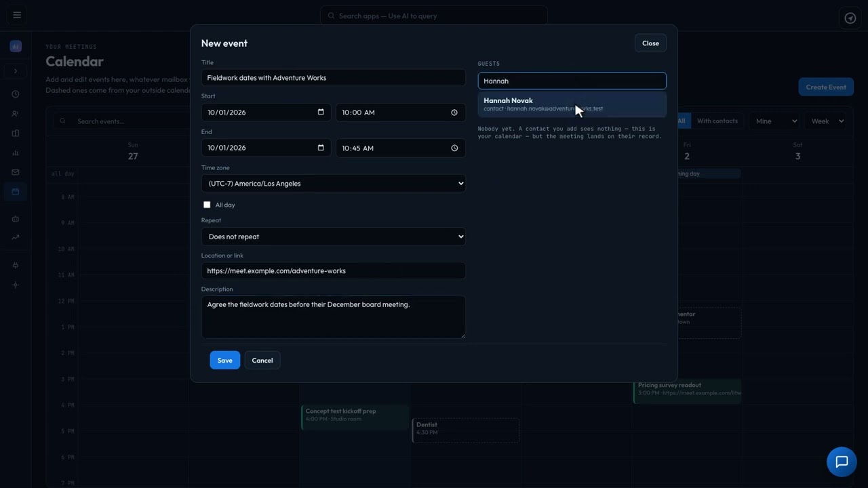Select the All filter tab

click(682, 121)
